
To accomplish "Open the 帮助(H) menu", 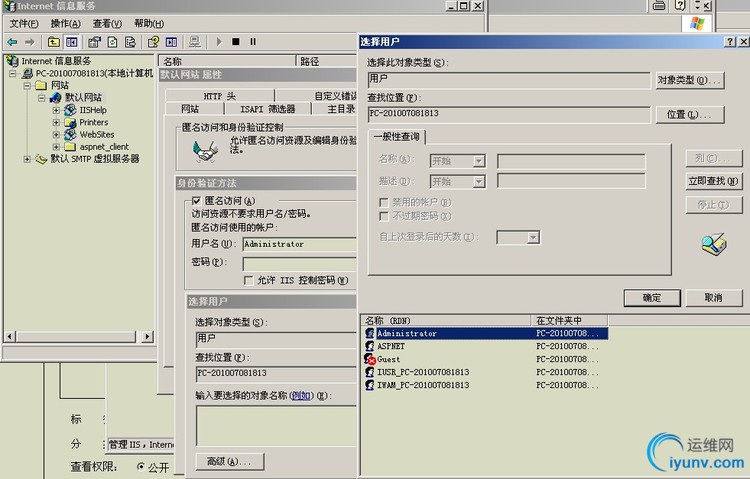I will 149,23.
